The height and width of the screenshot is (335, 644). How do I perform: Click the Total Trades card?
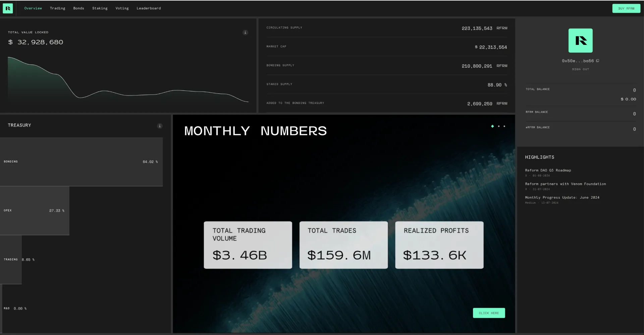coord(343,245)
